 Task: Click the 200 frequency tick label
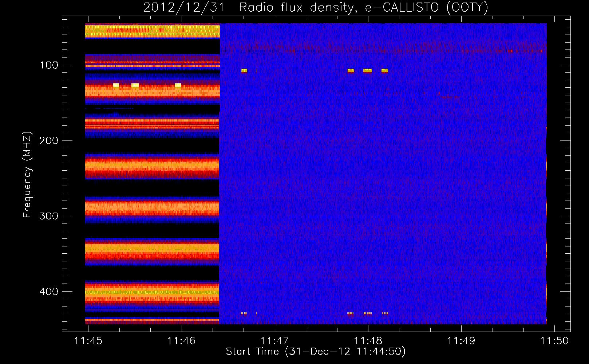[x=49, y=141]
